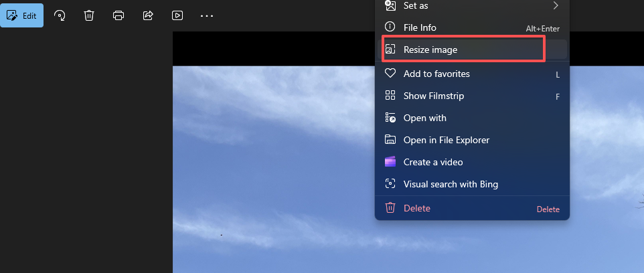This screenshot has height=273, width=644.
Task: Toggle Show Filmstrip option
Action: (433, 96)
